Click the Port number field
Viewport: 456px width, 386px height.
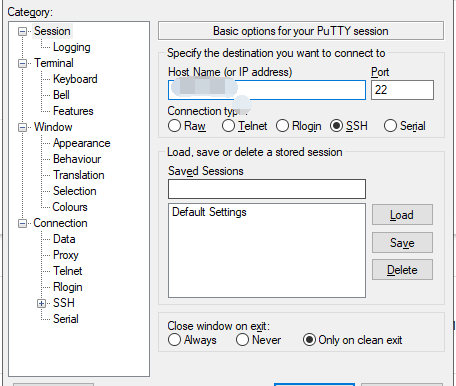(402, 90)
